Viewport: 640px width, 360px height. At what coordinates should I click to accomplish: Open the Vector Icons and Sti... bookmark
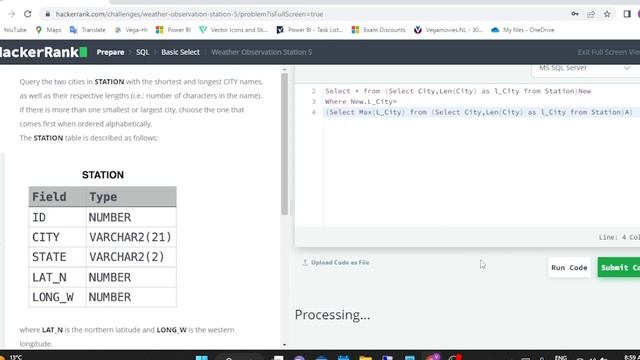coord(233,30)
